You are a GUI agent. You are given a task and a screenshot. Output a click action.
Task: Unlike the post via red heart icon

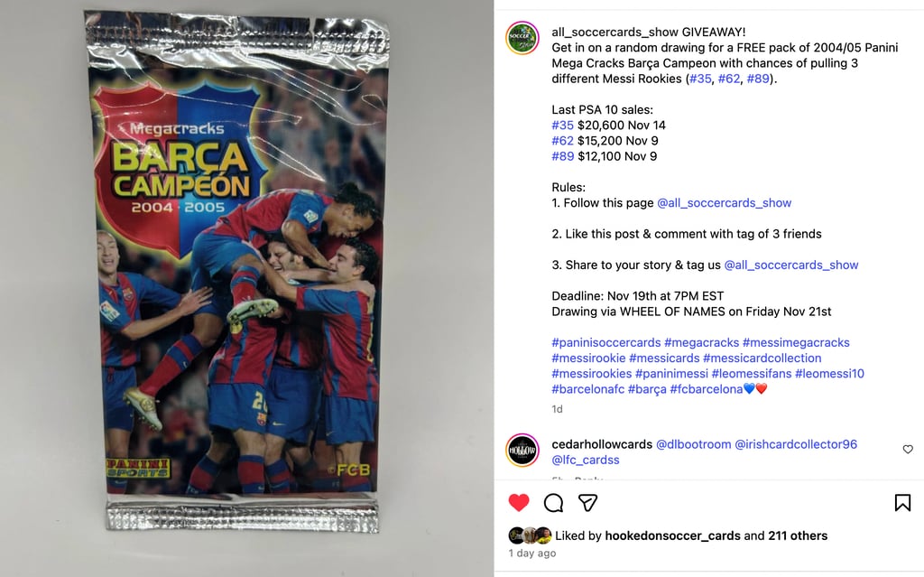coord(519,503)
